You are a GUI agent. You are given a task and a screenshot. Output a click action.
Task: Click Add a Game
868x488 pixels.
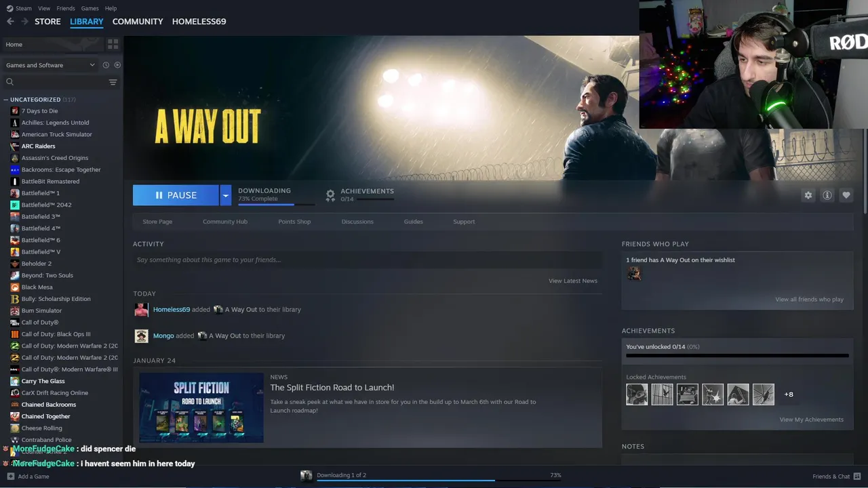[x=27, y=476]
